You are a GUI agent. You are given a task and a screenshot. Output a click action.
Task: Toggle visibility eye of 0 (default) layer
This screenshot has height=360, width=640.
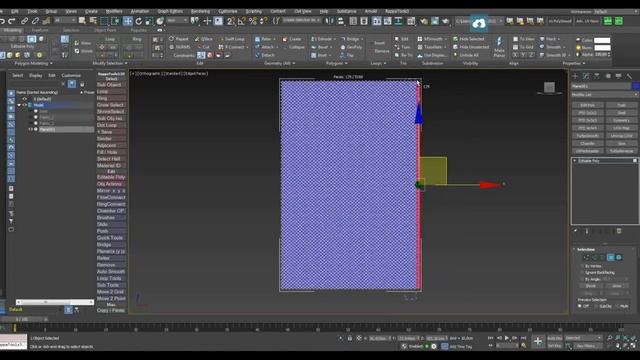tap(24, 99)
